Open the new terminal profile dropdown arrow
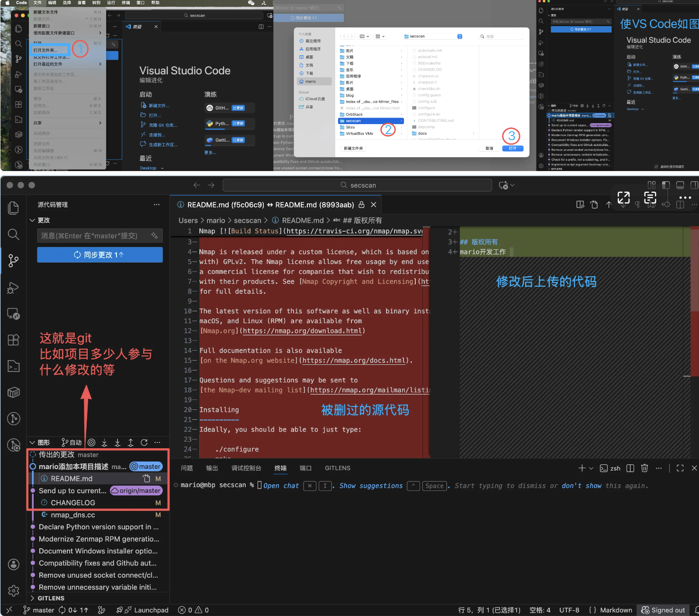The width and height of the screenshot is (699, 616). [x=591, y=468]
